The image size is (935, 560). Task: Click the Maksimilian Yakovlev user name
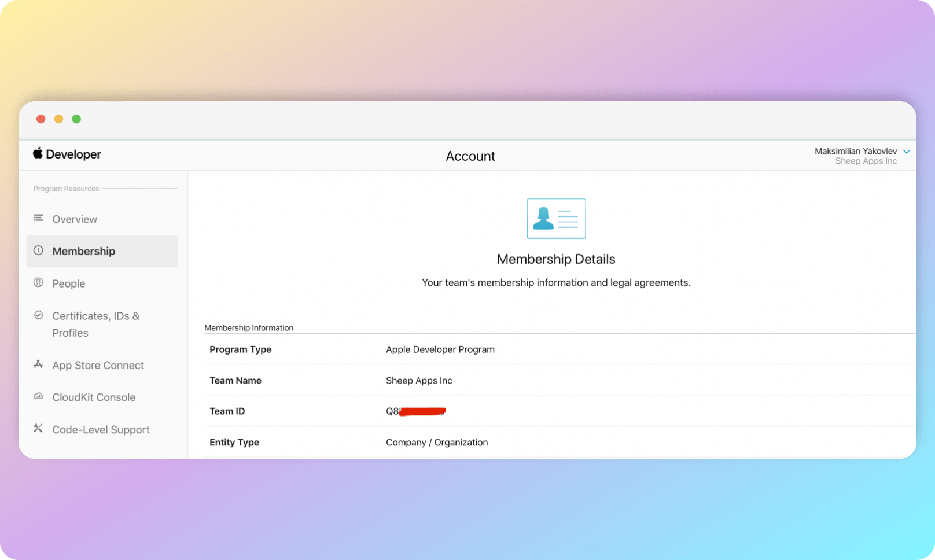coord(856,151)
